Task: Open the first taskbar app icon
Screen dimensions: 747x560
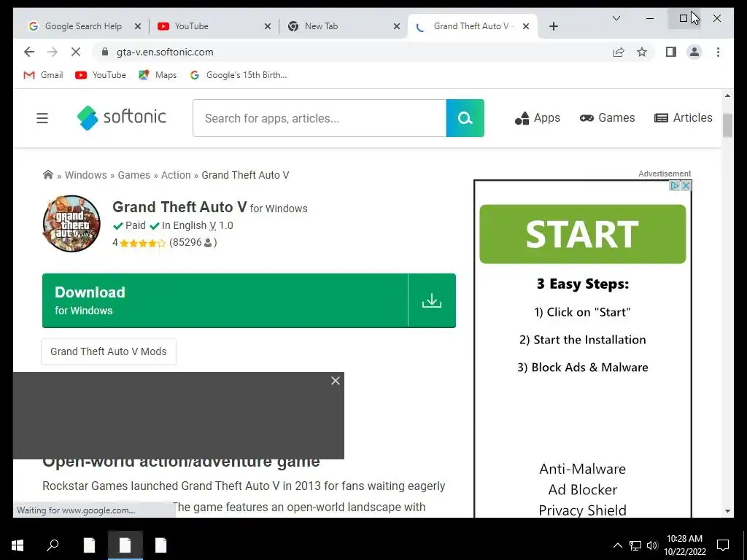Action: (89, 545)
